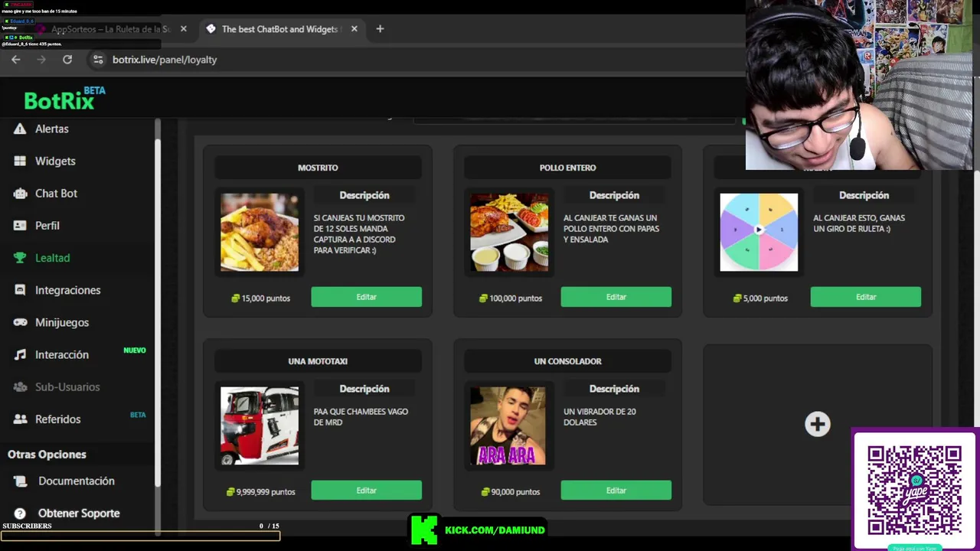Screen dimensions: 980x551
Task: Open the Integraciones menu item
Action: pos(67,290)
